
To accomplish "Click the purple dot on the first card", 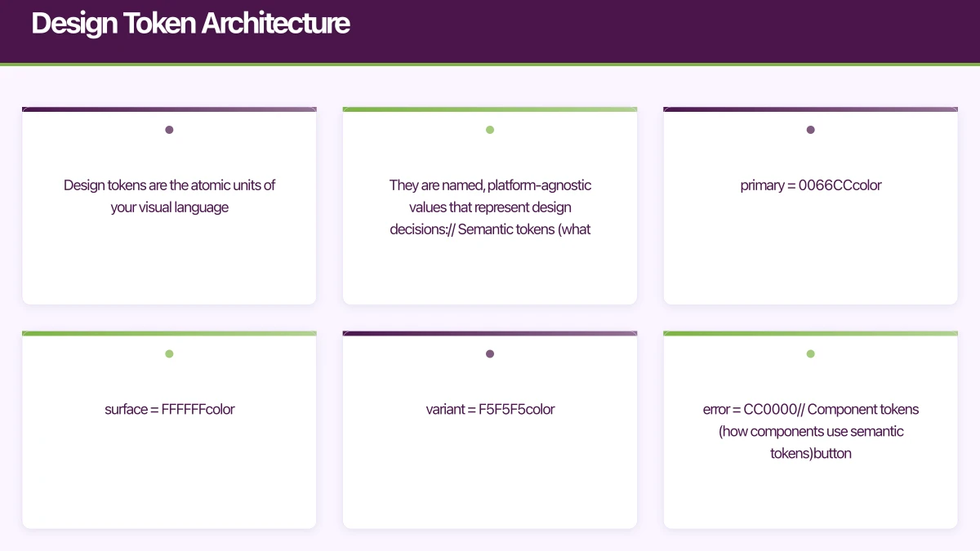I will coord(169,129).
